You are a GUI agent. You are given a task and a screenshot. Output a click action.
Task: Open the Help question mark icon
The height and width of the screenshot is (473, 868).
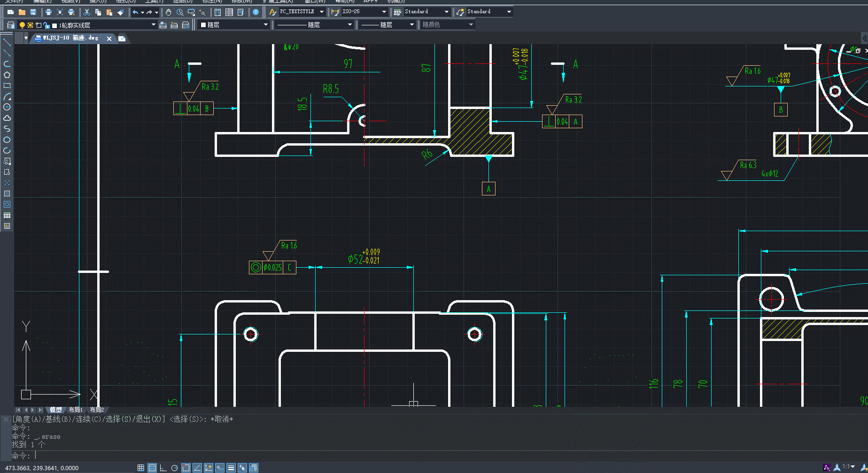(x=256, y=12)
